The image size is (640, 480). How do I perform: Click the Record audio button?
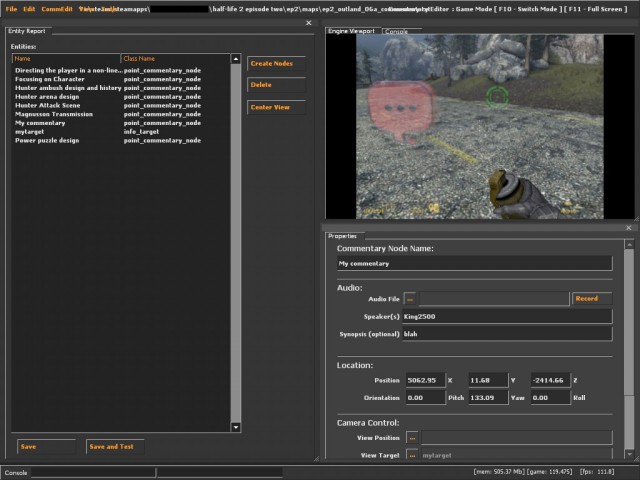pyautogui.click(x=592, y=298)
